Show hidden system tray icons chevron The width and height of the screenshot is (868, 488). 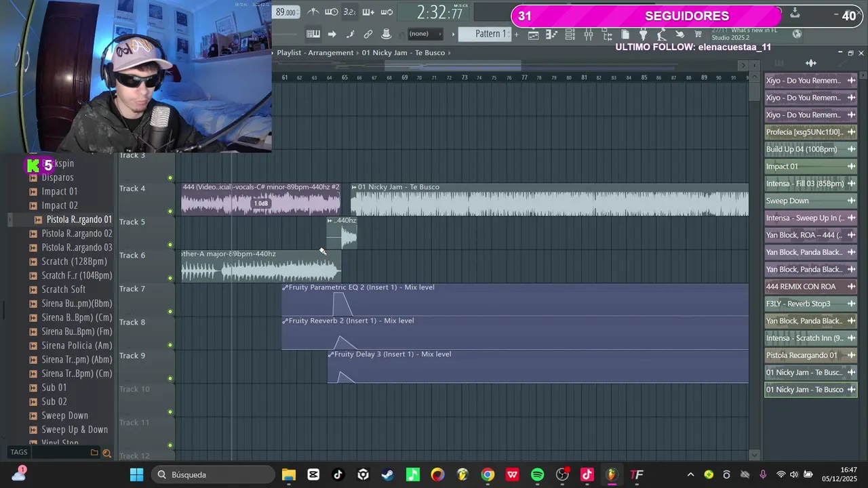point(690,474)
